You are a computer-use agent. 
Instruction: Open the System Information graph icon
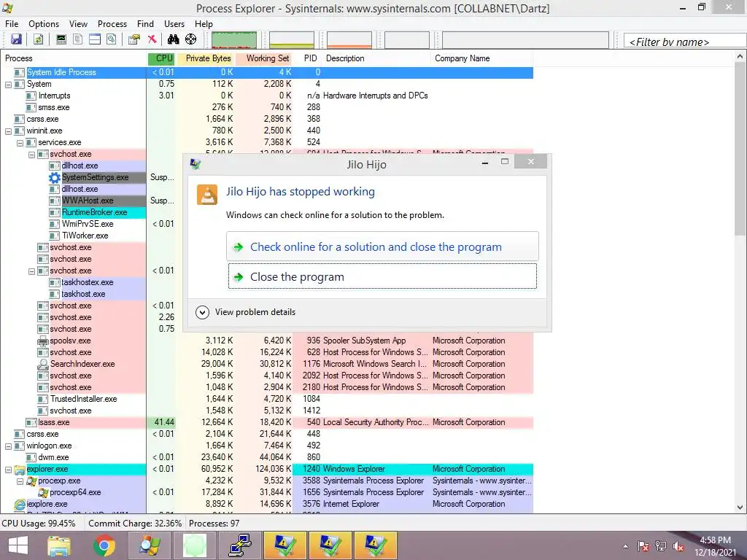click(x=61, y=39)
